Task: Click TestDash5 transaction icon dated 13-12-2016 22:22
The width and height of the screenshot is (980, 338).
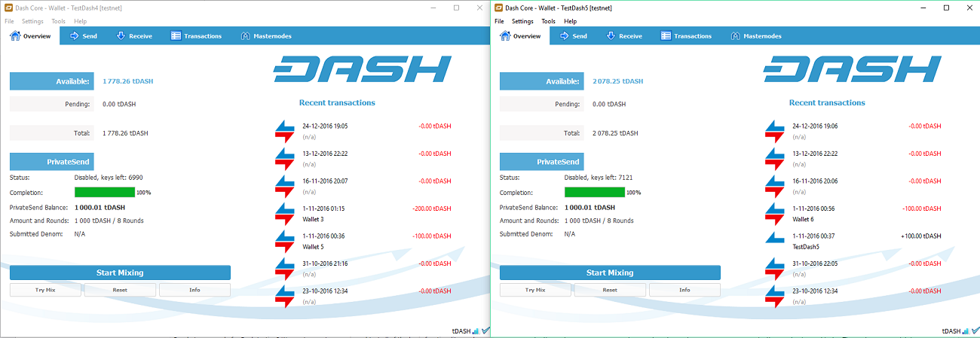Action: pos(774,159)
